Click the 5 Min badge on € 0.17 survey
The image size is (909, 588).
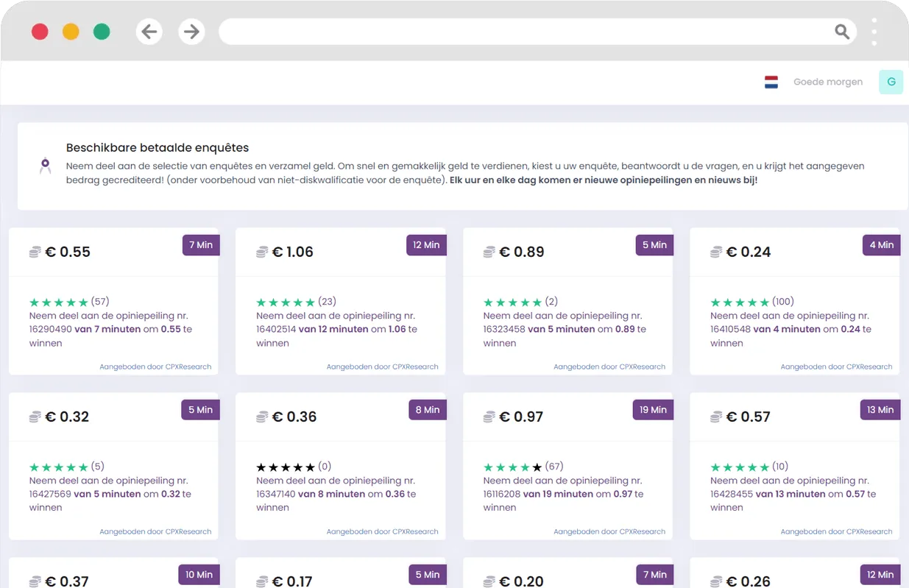click(x=428, y=574)
